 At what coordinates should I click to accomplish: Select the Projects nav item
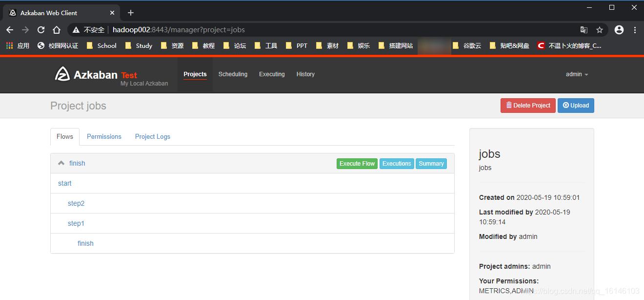(195, 74)
